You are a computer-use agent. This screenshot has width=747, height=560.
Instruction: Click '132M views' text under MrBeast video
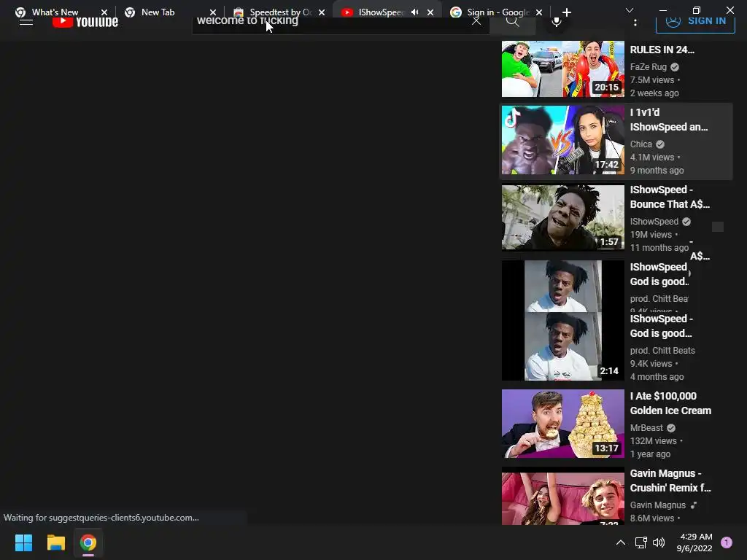[x=653, y=441]
